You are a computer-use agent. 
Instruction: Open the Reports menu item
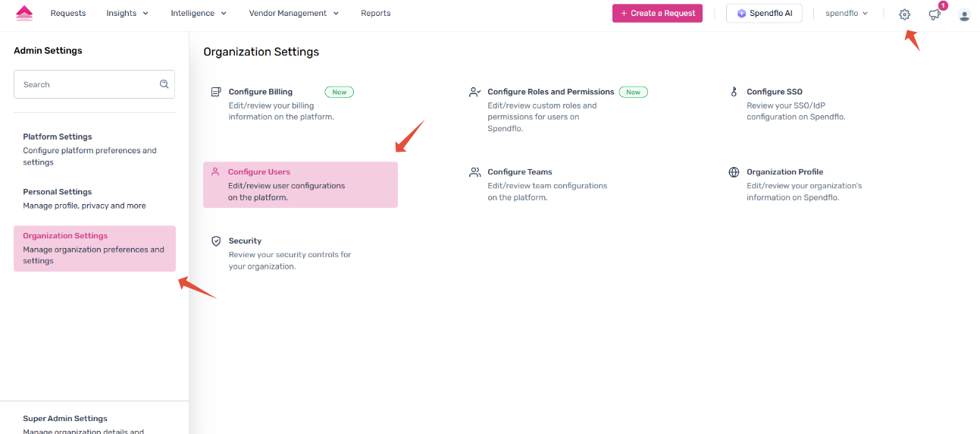pos(376,13)
